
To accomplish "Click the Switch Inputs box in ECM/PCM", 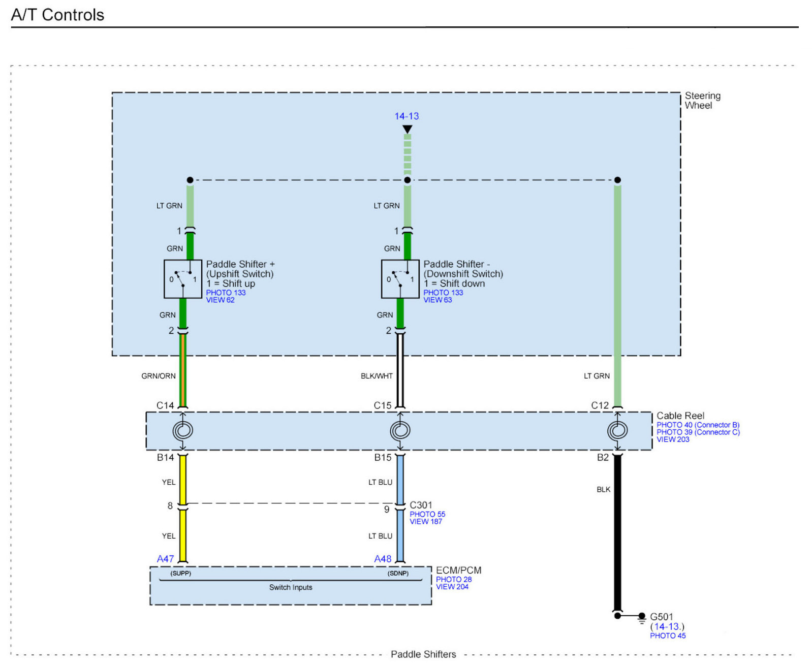I will coord(291,587).
